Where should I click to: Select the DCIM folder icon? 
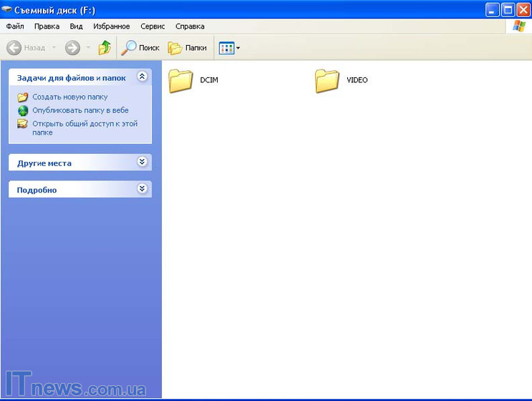click(x=182, y=80)
